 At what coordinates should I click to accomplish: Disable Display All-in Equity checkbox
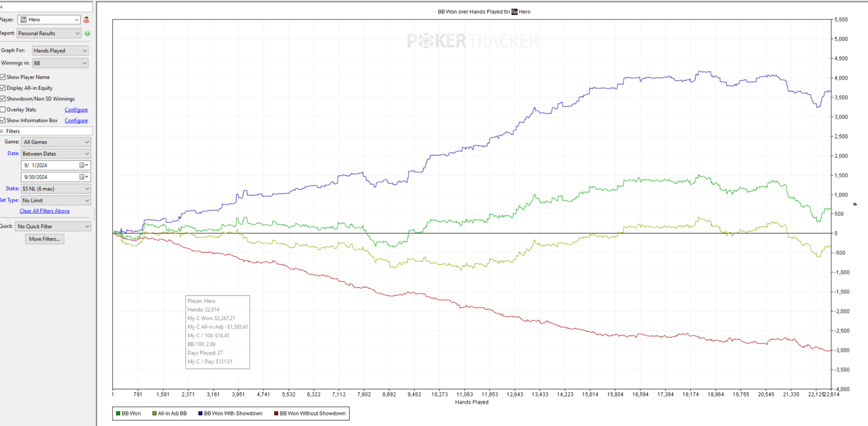3,88
